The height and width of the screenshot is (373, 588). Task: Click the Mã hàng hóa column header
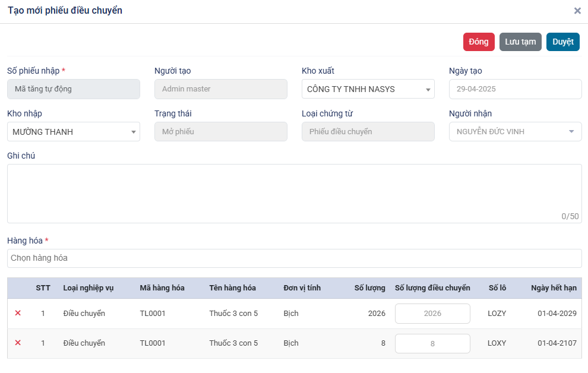pos(162,288)
